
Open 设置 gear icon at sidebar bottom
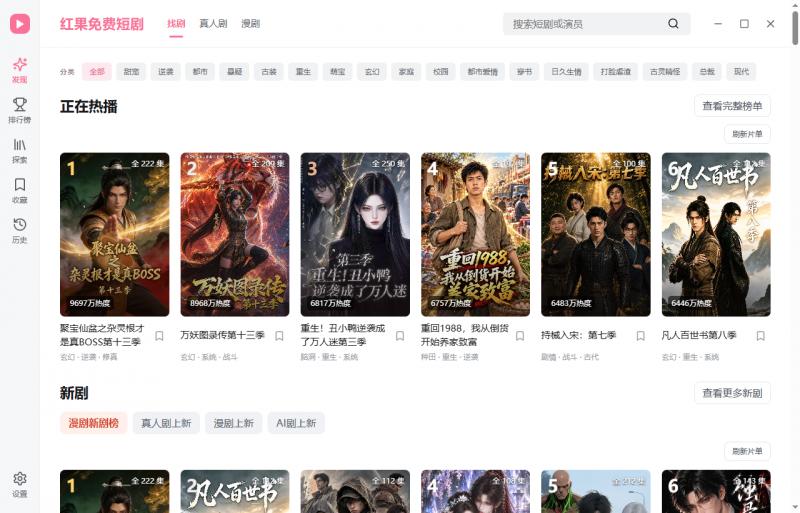coord(20,479)
